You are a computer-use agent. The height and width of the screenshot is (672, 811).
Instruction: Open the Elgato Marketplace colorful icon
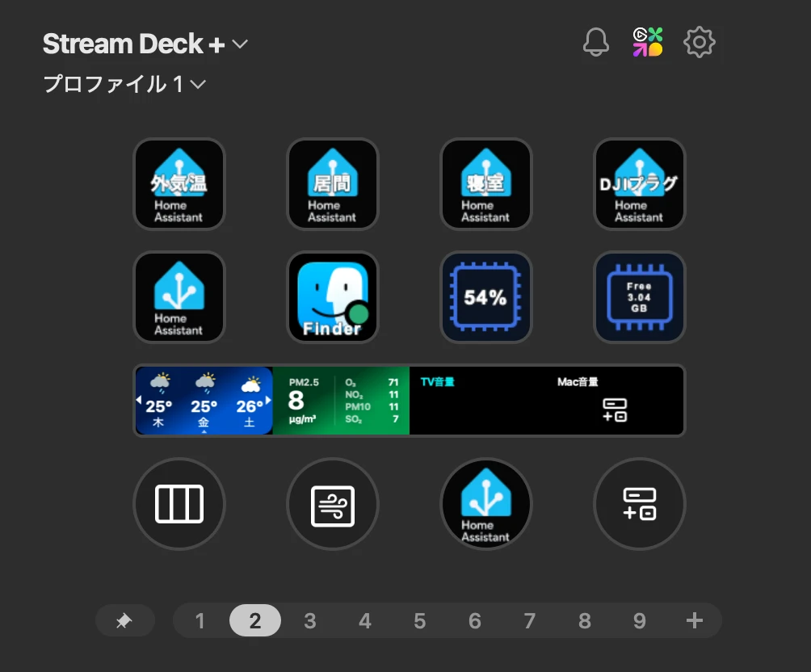[x=648, y=42]
